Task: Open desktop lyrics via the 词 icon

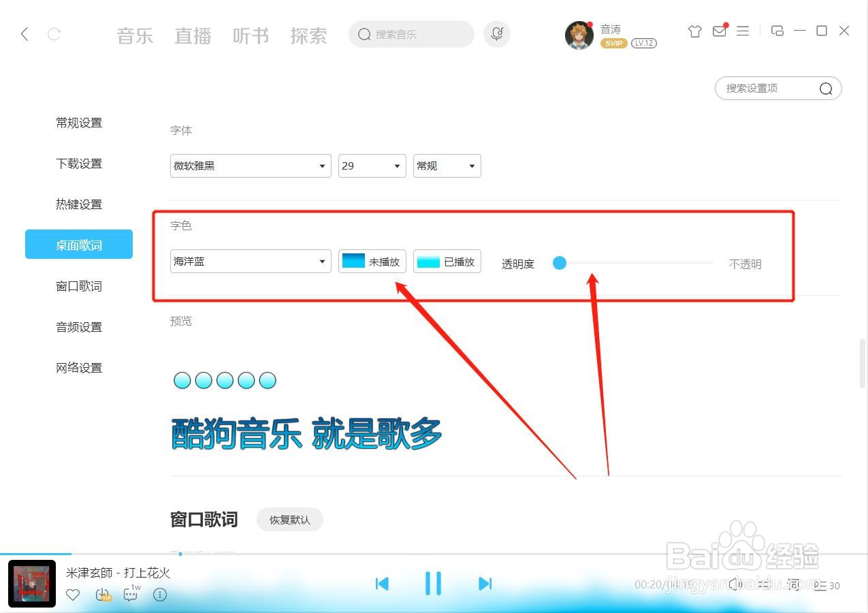Action: click(x=793, y=584)
